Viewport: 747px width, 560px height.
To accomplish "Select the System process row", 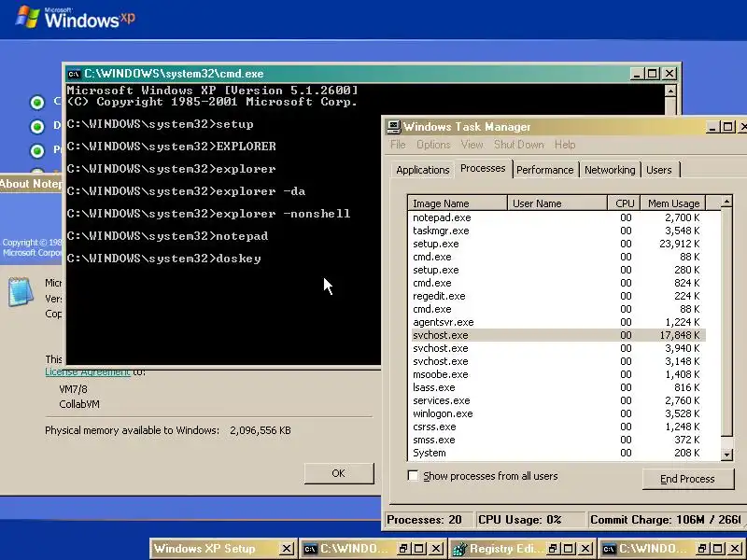I will [x=557, y=453].
